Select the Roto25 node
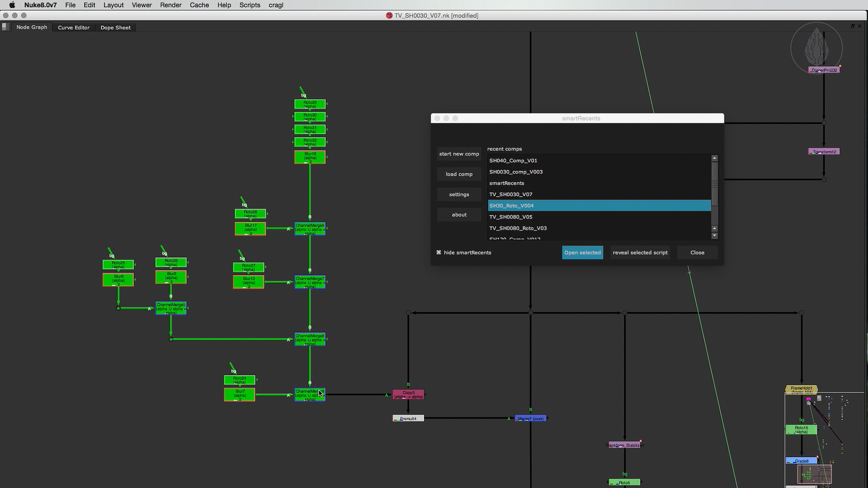This screenshot has height=488, width=868. (x=118, y=265)
